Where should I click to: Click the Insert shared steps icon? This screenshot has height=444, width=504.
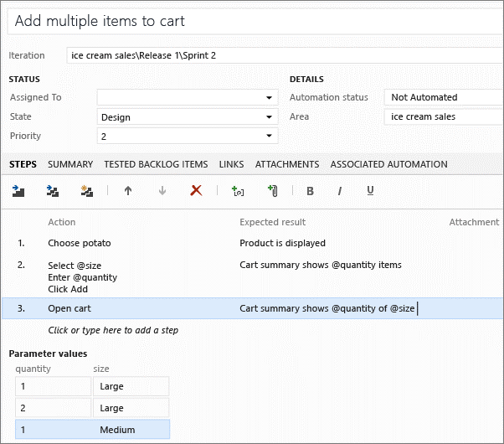[x=52, y=191]
